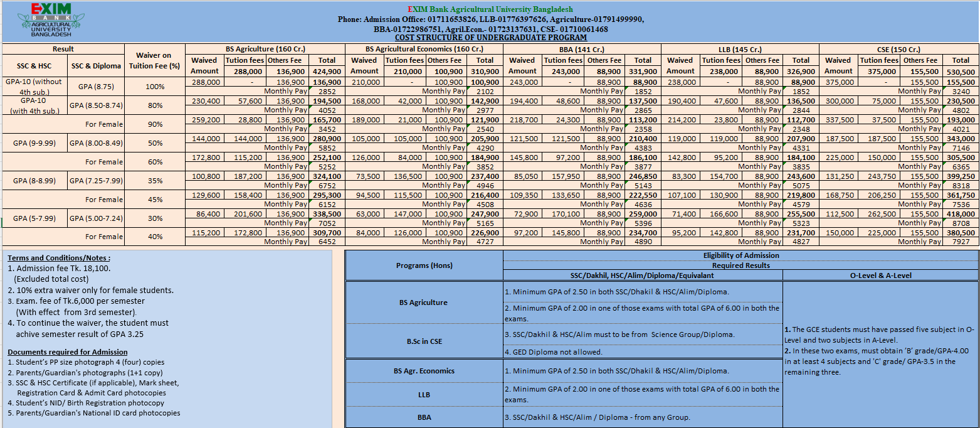Select the 'SSC & Diploma' column header
This screenshot has width=980, height=428.
point(95,66)
